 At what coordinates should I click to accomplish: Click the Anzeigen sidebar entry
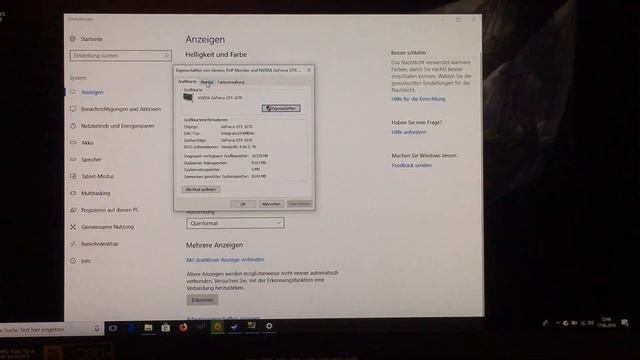(x=92, y=92)
